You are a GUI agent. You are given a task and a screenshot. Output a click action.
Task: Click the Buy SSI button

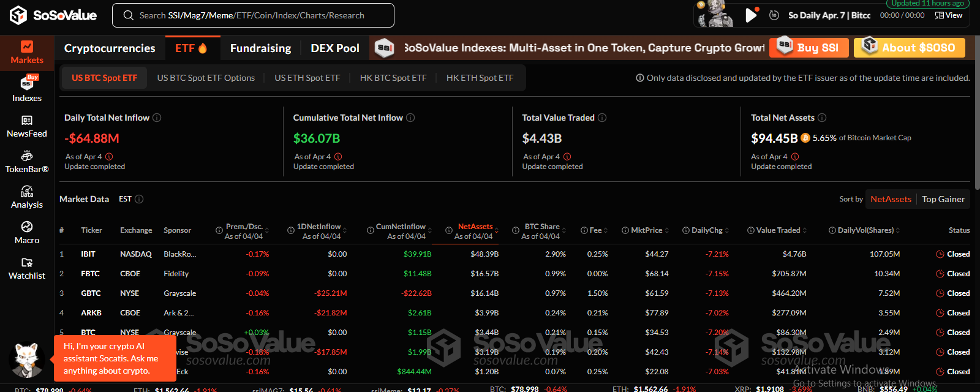tap(809, 48)
